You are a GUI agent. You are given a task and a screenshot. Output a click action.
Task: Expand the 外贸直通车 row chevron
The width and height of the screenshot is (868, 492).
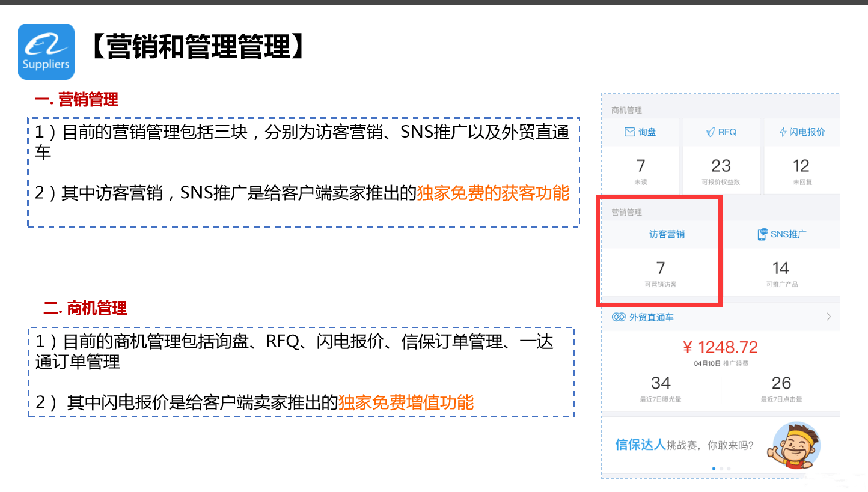[828, 317]
